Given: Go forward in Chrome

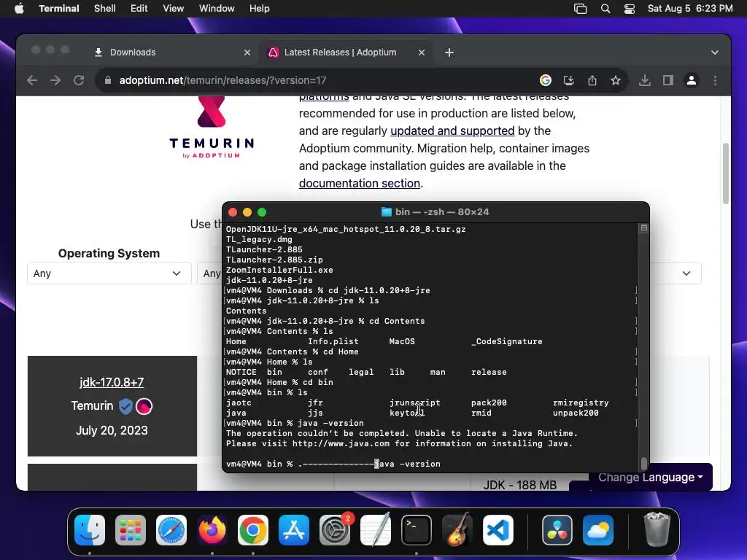Looking at the screenshot, I should (x=55, y=80).
